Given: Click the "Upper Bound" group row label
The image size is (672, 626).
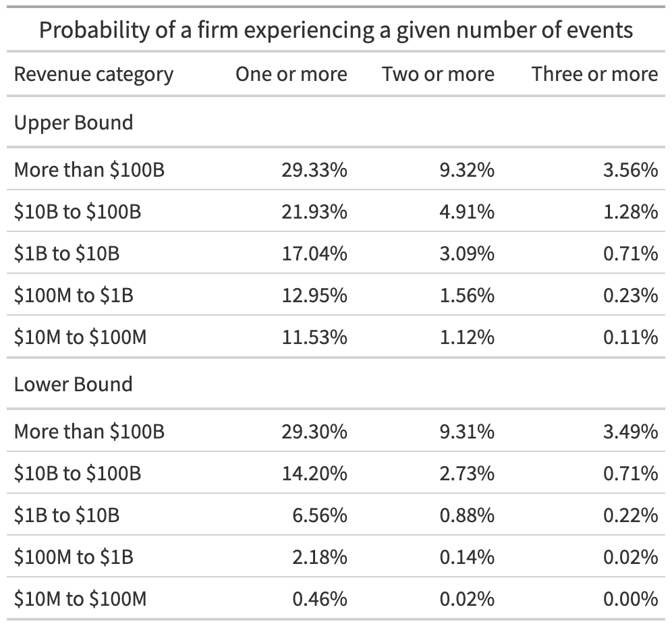Looking at the screenshot, I should tap(74, 123).
